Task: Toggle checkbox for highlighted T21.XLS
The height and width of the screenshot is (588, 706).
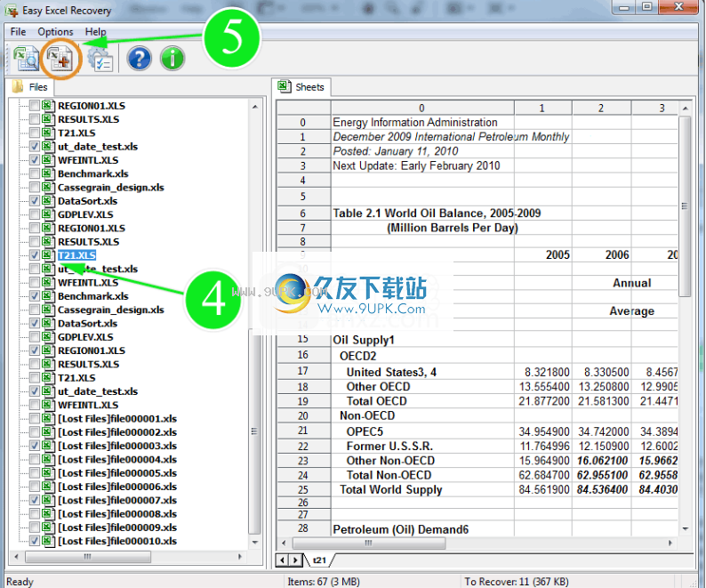Action: click(35, 255)
